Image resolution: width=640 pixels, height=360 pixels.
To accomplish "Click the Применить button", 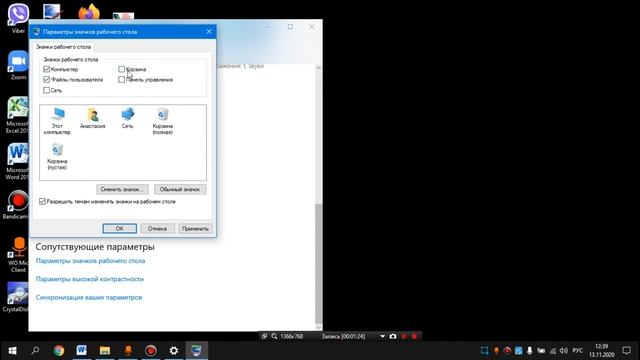I will pyautogui.click(x=195, y=229).
